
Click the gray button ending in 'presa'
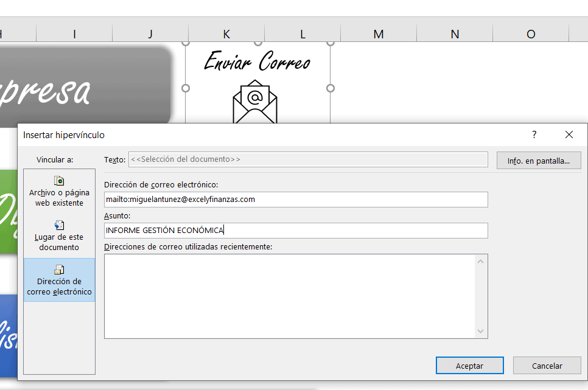[85, 86]
